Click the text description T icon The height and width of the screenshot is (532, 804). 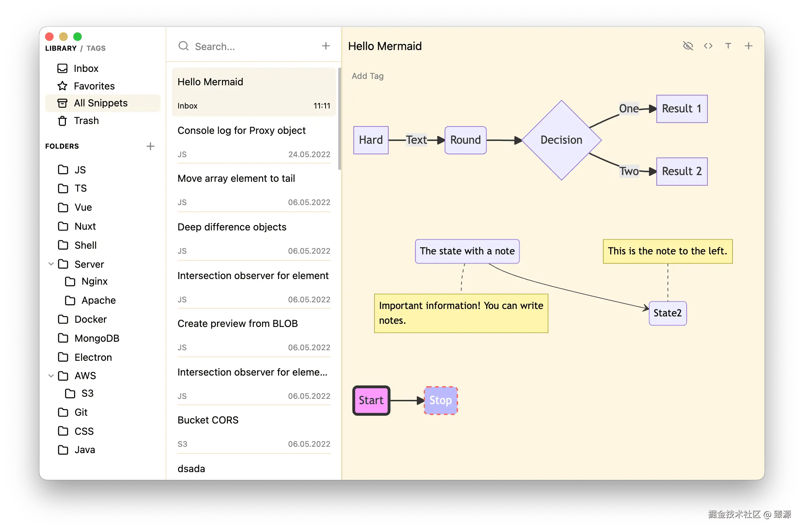coord(728,46)
